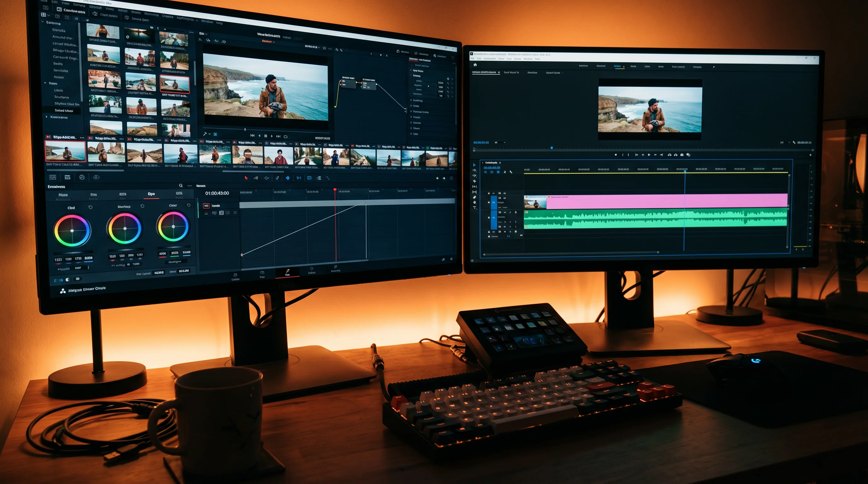Collapse the Usion tree section
868x484 pixels.
[x=45, y=83]
